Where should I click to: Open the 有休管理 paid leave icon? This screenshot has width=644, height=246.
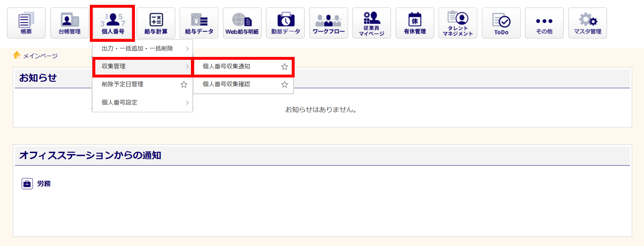(415, 23)
